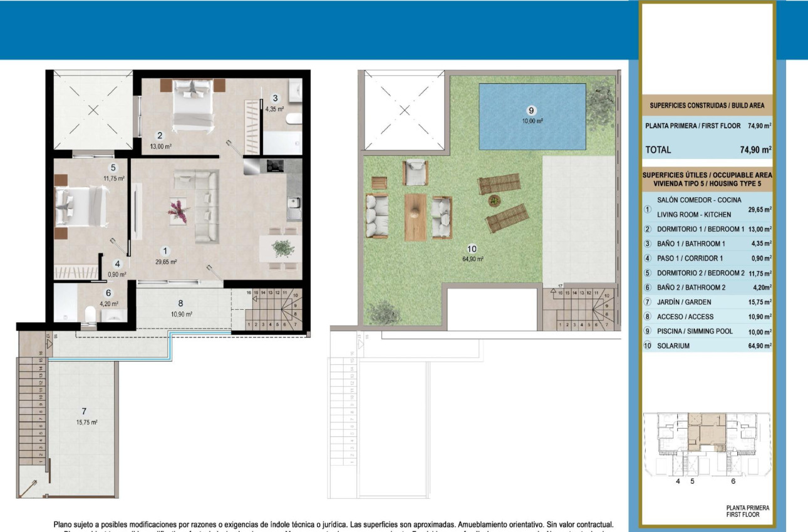
Task: Click circled number 2 in the legend
Action: [x=648, y=229]
